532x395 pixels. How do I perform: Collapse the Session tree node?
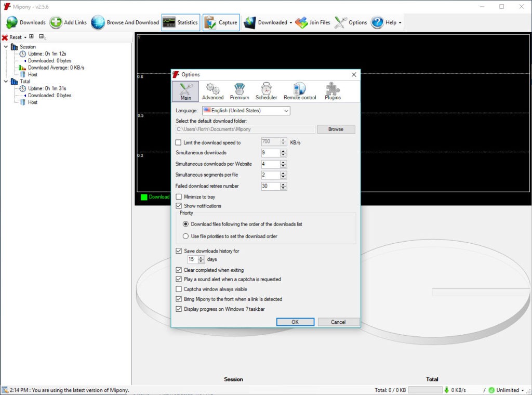pyautogui.click(x=6, y=47)
